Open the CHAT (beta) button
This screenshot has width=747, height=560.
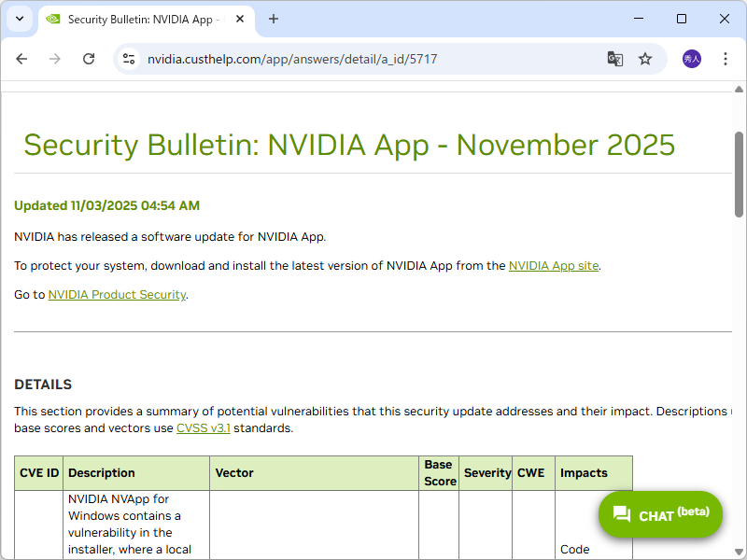point(660,514)
